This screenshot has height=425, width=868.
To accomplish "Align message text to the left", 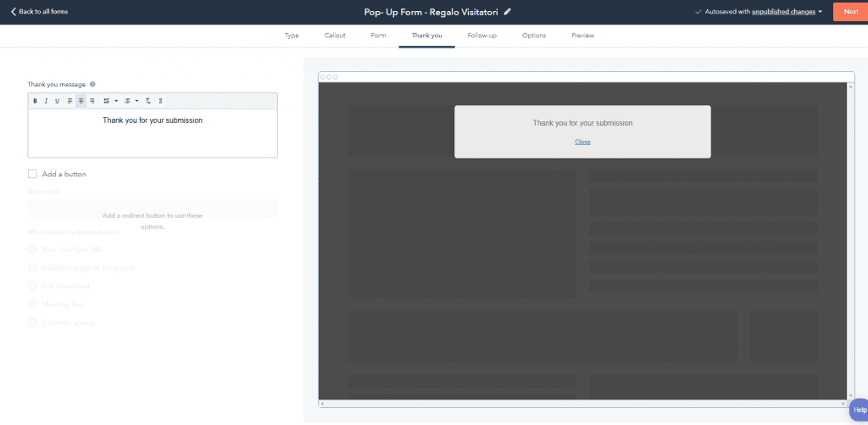I will coord(70,101).
